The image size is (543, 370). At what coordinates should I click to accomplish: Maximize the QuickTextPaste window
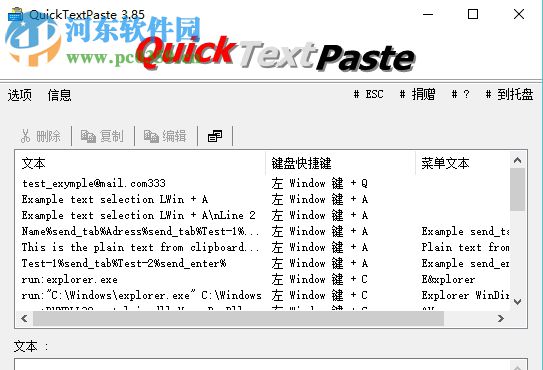tap(473, 14)
